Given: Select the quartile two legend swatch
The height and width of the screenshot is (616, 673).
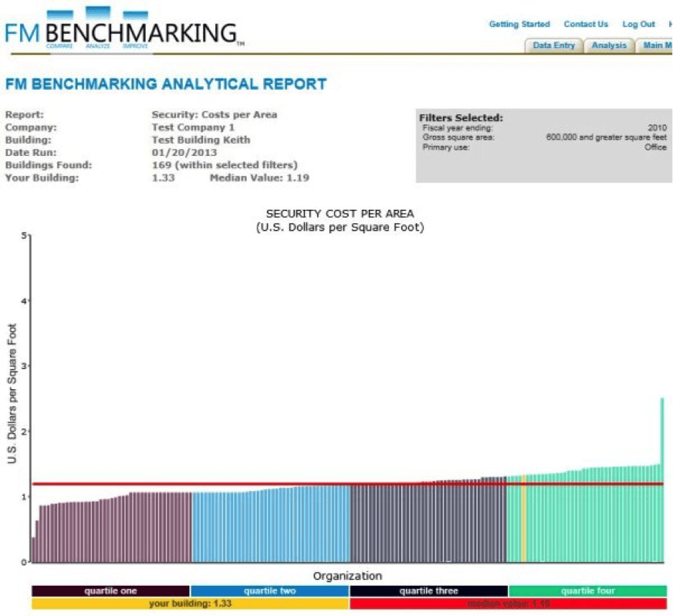Looking at the screenshot, I should tap(269, 591).
